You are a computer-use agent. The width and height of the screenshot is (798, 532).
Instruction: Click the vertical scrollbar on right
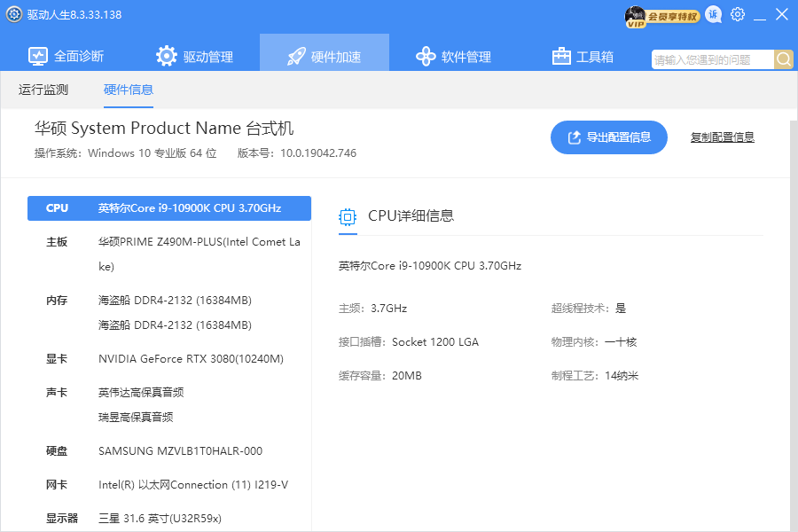pyautogui.click(x=794, y=325)
